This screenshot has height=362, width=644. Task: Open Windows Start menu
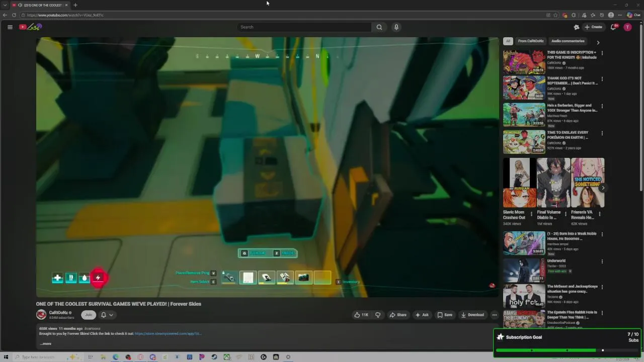pyautogui.click(x=6, y=357)
